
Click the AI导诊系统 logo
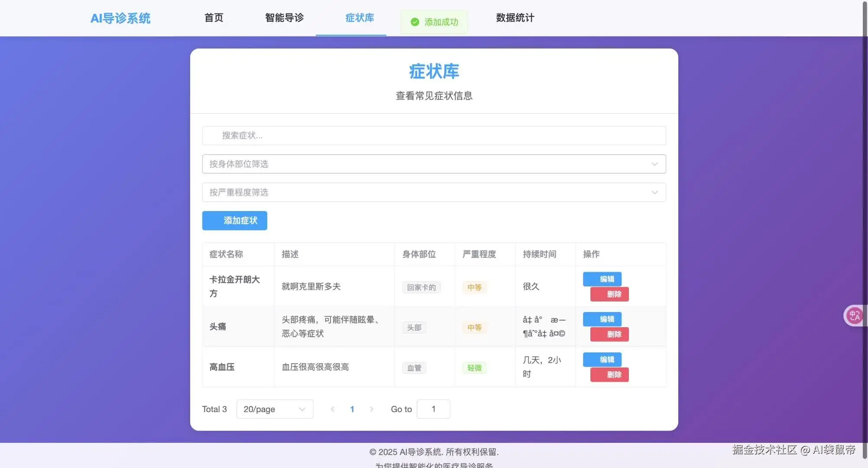coord(120,18)
